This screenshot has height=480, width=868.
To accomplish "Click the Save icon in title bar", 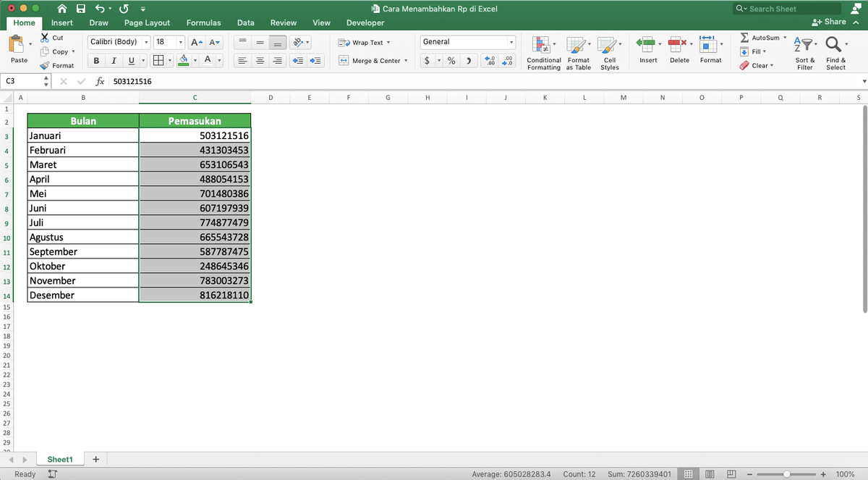I will 81,9.
